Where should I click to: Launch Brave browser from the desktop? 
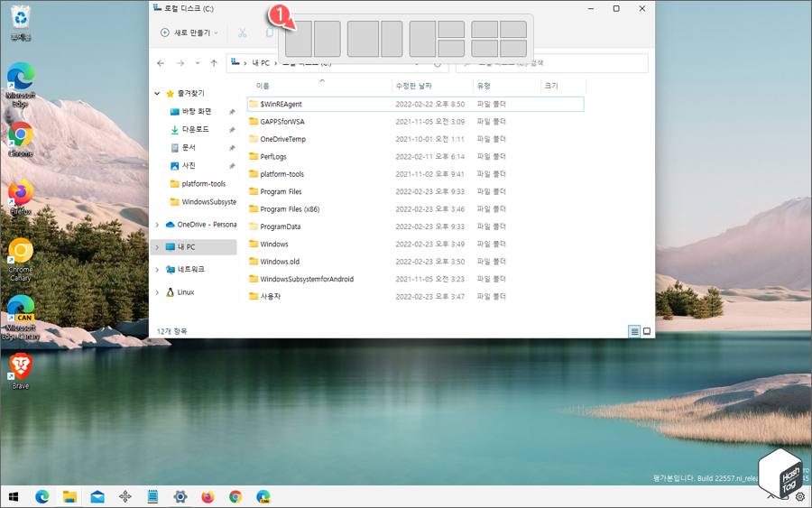tap(21, 371)
